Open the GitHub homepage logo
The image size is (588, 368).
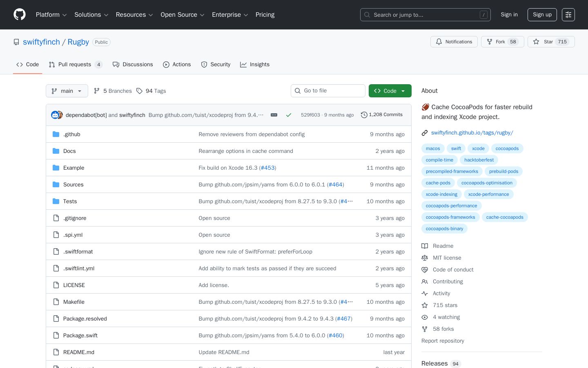pyautogui.click(x=20, y=15)
